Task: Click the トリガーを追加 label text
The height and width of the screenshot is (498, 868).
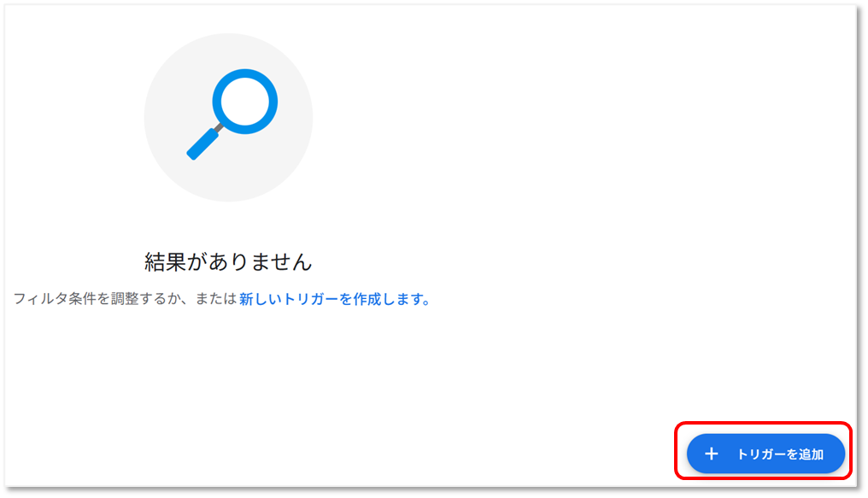Action: [780, 454]
